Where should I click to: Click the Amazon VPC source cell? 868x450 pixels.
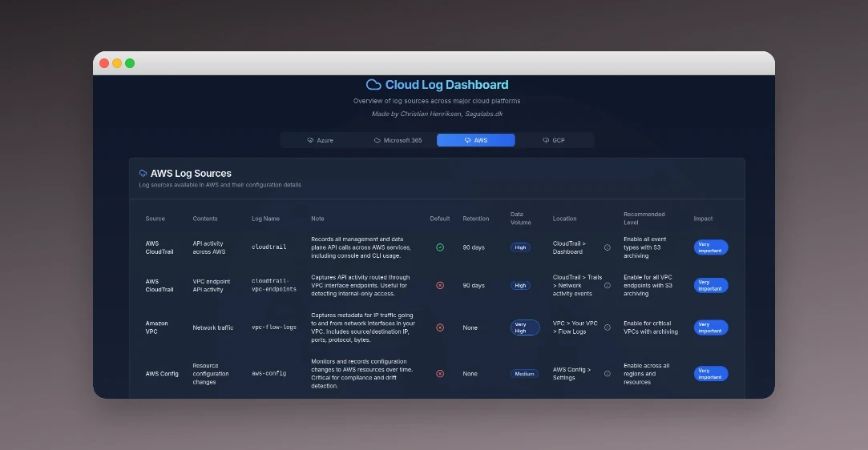pos(156,327)
